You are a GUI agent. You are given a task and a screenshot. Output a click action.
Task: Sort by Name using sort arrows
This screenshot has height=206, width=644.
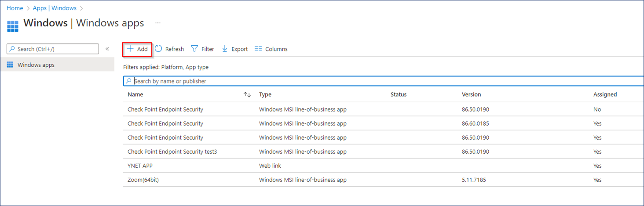click(x=247, y=95)
